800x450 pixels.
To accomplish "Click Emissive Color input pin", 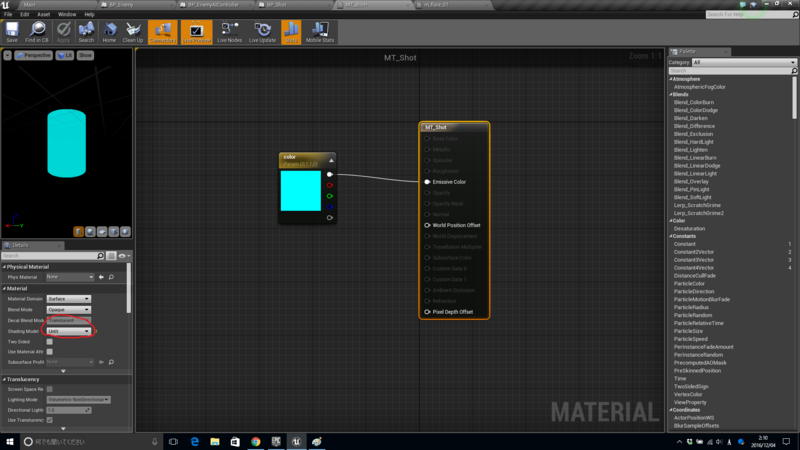I will 427,182.
